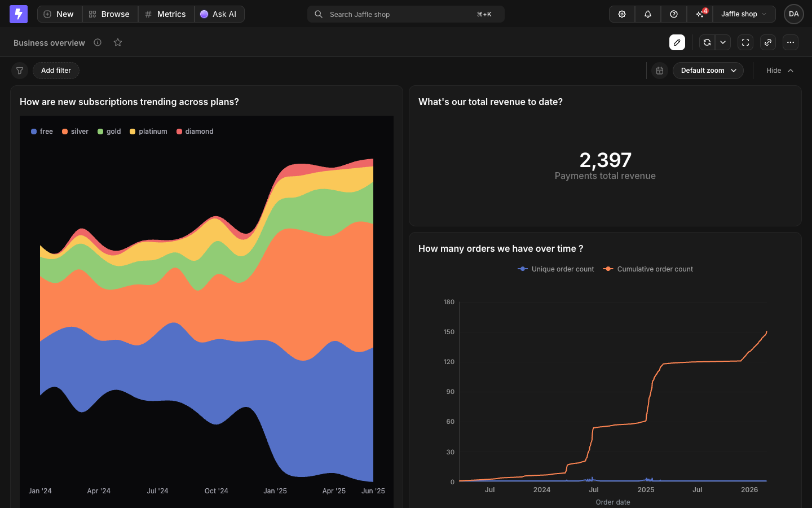Viewport: 812px width, 508px height.
Task: Toggle the platinum legend entry
Action: pos(148,132)
